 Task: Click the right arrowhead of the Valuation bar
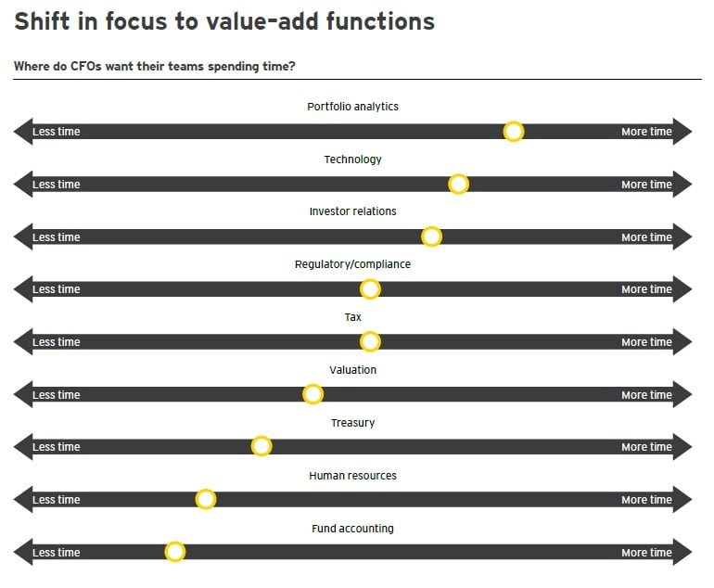683,395
